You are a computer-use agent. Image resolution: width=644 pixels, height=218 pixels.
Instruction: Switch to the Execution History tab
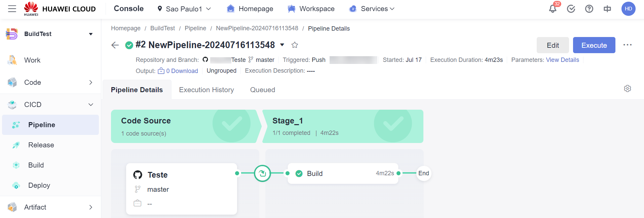click(x=206, y=90)
